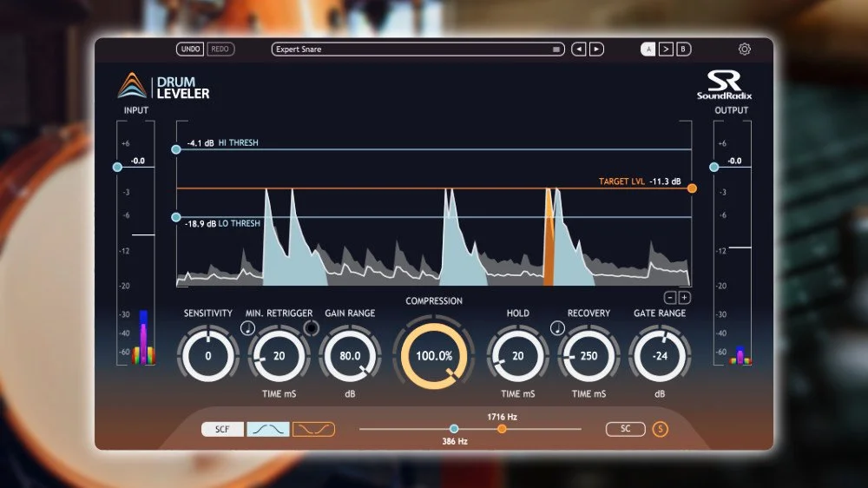Viewport: 868px width, 488px height.
Task: Zoom in the waveform with plus button
Action: (x=684, y=298)
